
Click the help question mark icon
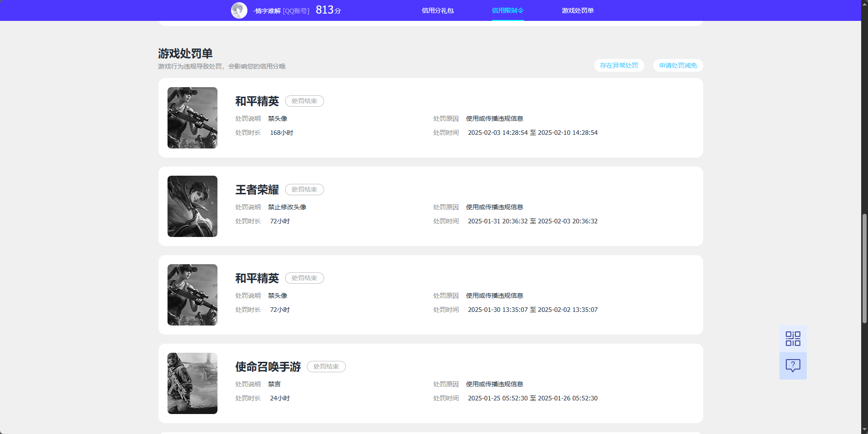793,366
